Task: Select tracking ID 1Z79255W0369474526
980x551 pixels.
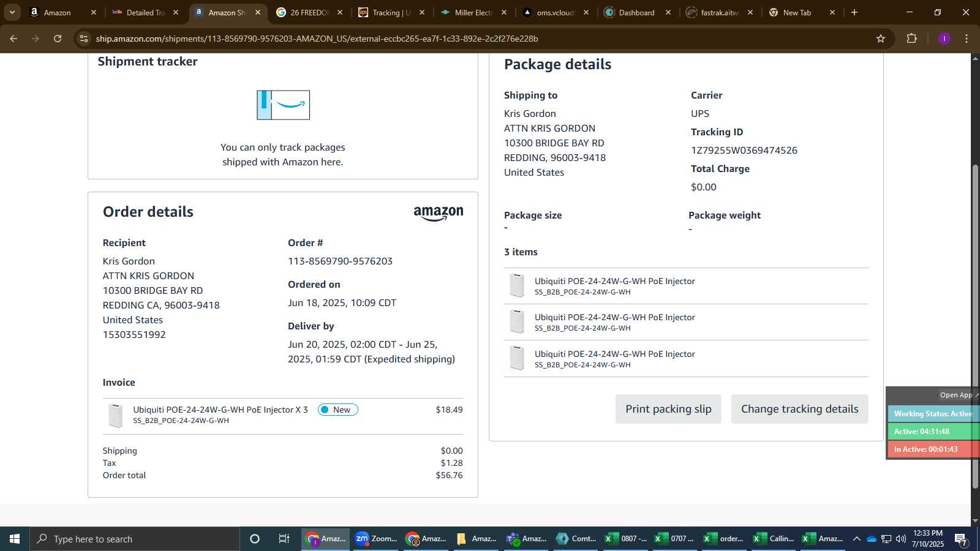Action: pyautogui.click(x=744, y=151)
